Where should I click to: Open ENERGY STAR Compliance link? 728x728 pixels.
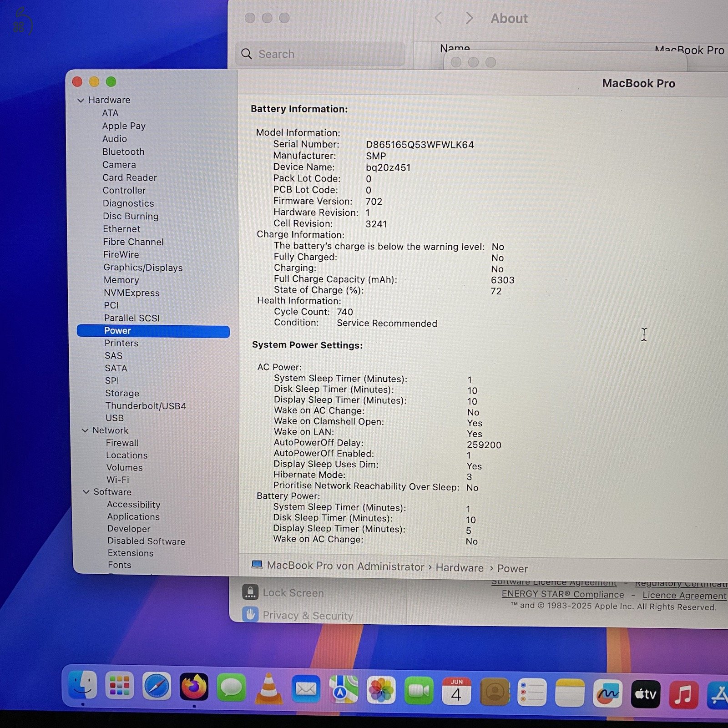[563, 594]
